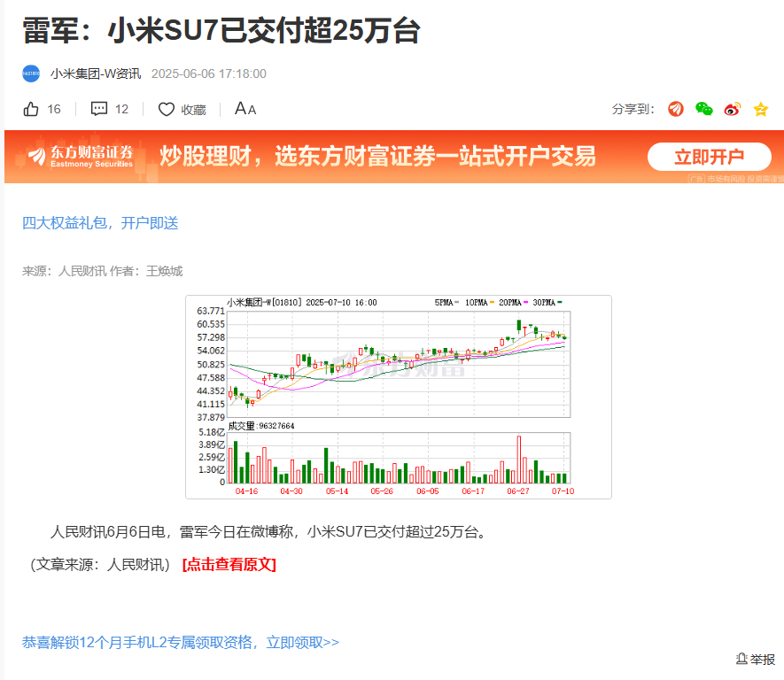Click the 分享到 label

point(633,109)
